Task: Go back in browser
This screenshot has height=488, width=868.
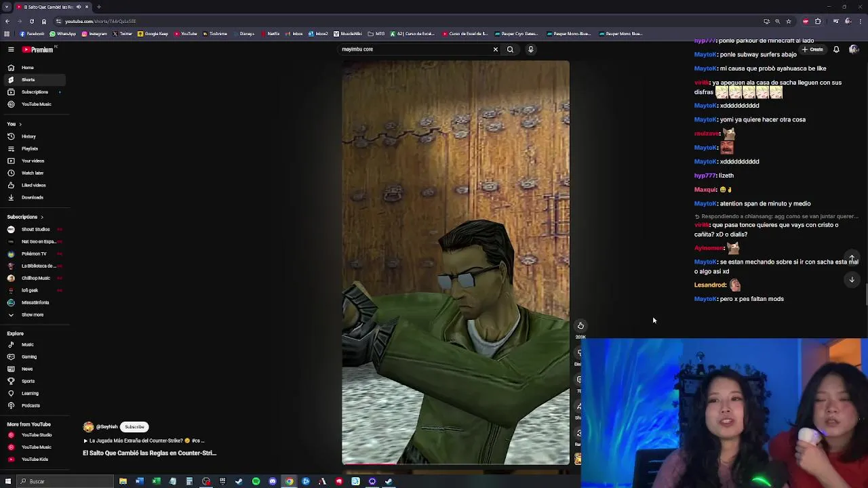Action: click(x=7, y=21)
